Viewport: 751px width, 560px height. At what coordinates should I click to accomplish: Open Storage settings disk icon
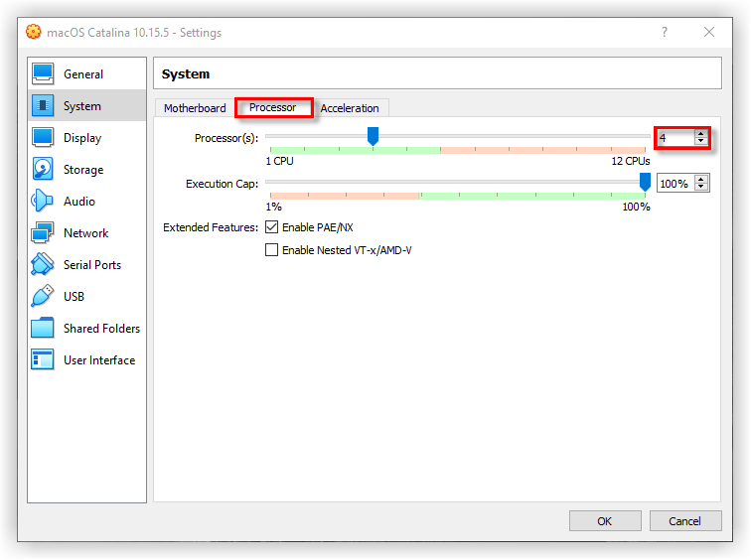pos(43,170)
